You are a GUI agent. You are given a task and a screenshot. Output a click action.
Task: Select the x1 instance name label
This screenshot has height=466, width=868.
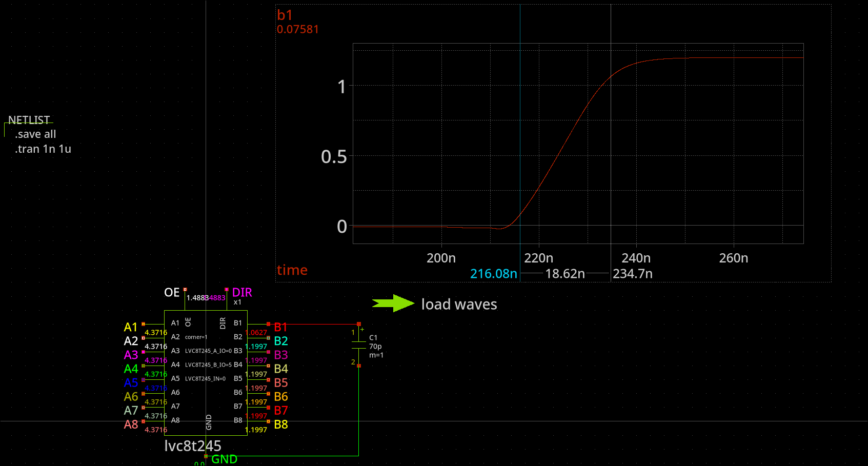[x=237, y=302]
